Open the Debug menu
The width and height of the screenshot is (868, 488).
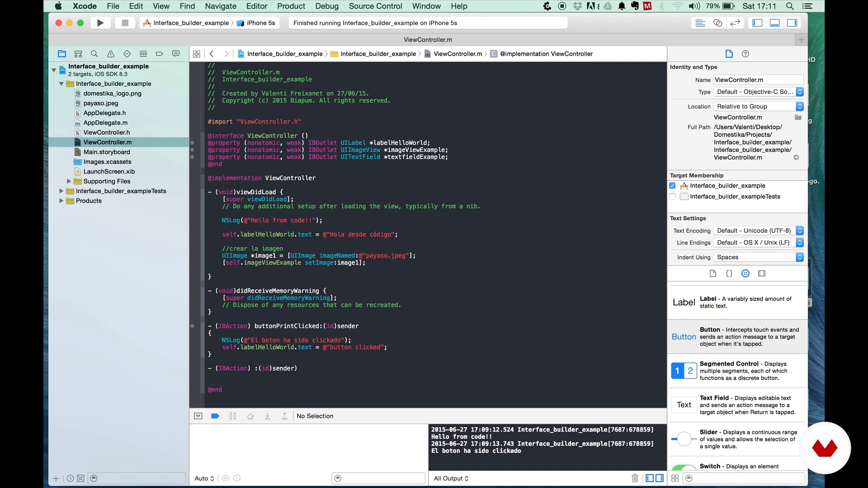(327, 6)
